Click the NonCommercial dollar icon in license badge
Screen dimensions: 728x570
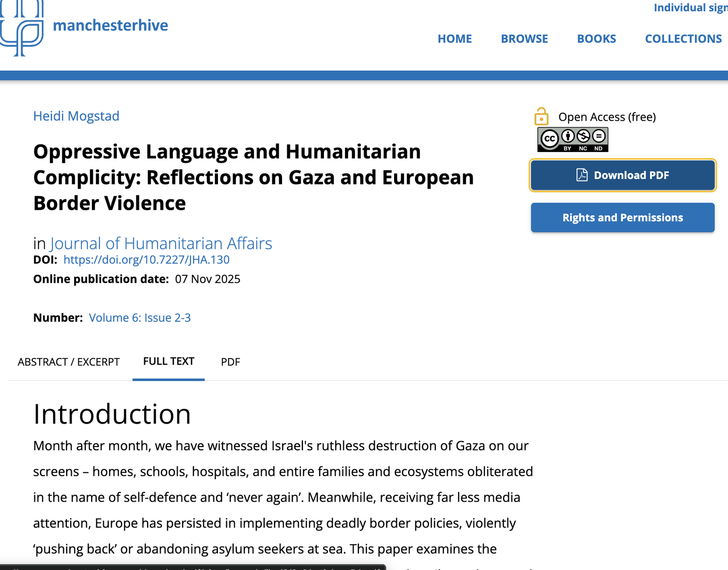583,136
